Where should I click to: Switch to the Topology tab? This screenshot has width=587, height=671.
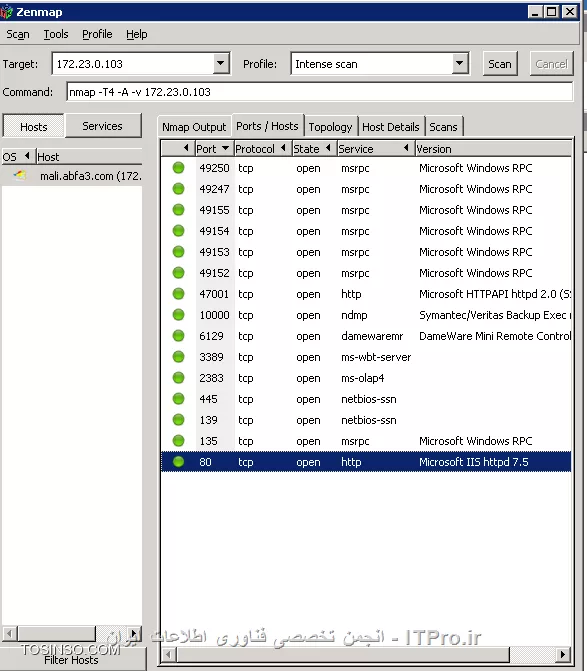[330, 127]
